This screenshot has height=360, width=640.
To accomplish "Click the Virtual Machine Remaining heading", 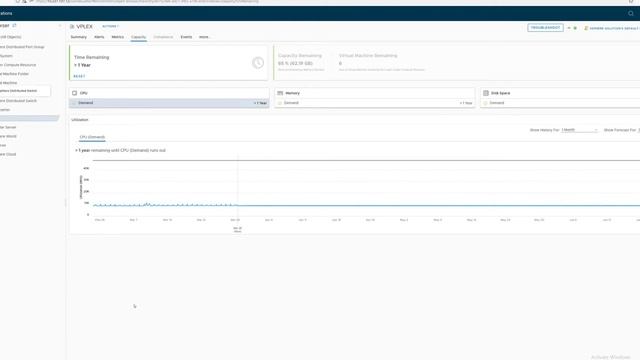I will click(x=368, y=56).
